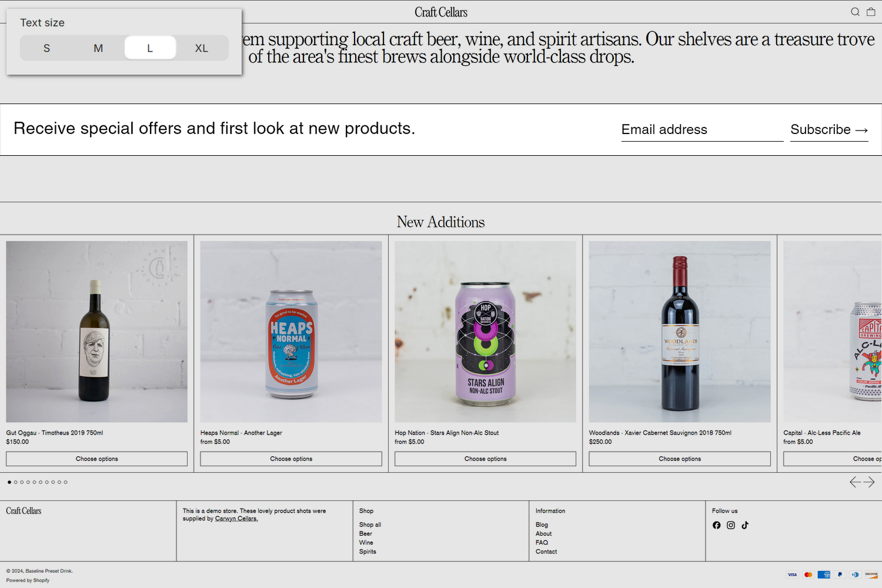The height and width of the screenshot is (588, 882).
Task: Click the first carousel pagination dot
Action: pyautogui.click(x=9, y=482)
